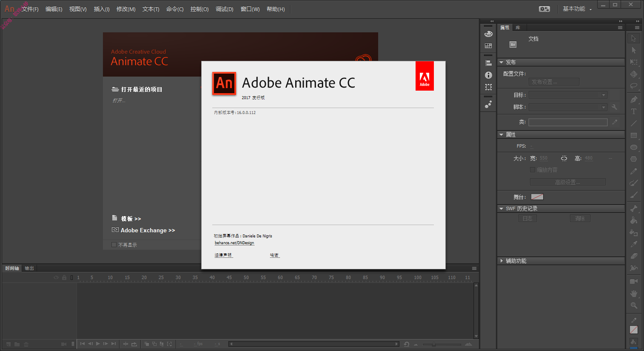The height and width of the screenshot is (351, 644).
Task: Select the Oval tool
Action: (x=634, y=147)
